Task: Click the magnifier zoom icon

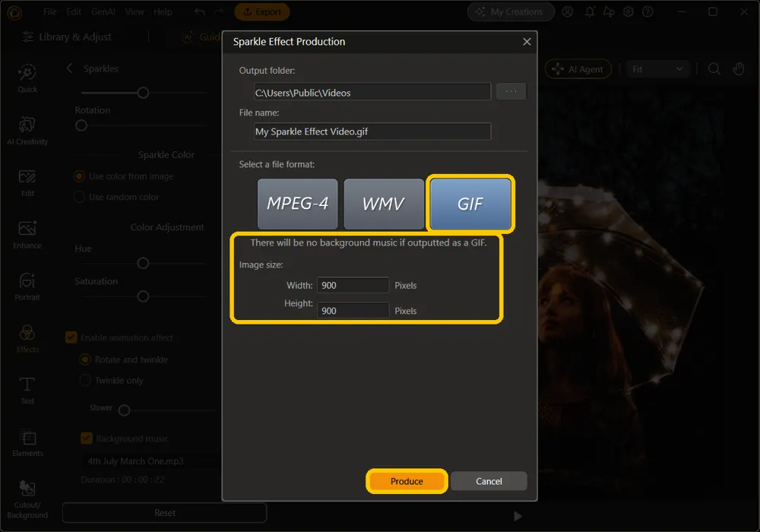Action: [x=714, y=69]
